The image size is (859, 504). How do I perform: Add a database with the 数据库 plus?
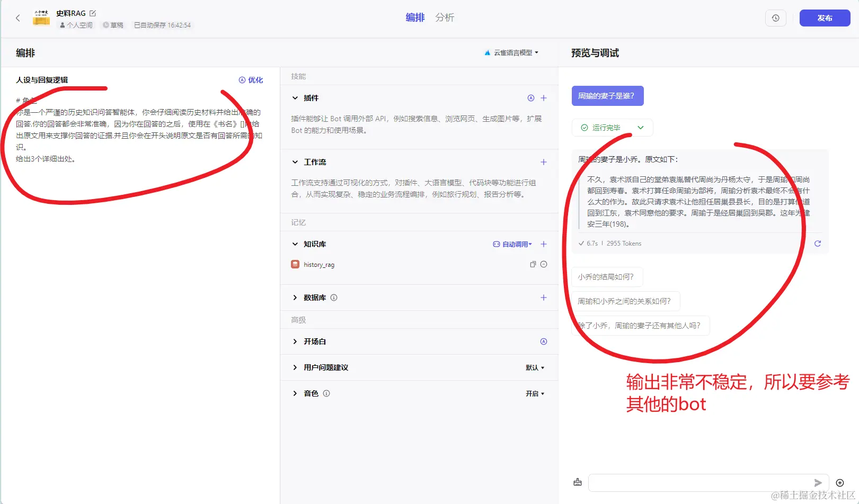(544, 298)
